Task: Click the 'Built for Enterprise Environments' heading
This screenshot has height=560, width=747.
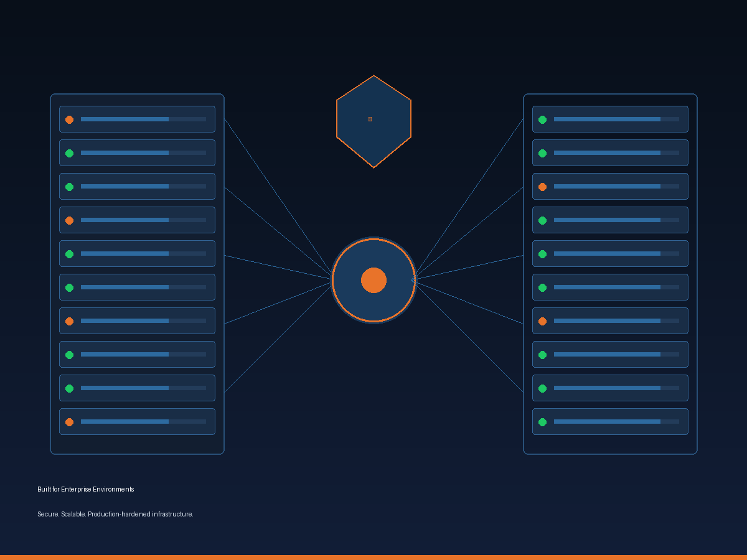Action: [85, 489]
